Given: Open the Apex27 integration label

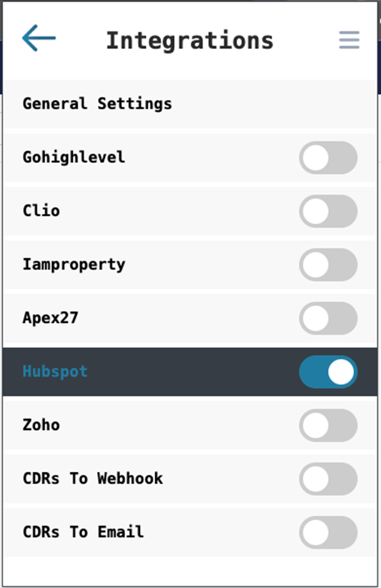Looking at the screenshot, I should pos(50,318).
